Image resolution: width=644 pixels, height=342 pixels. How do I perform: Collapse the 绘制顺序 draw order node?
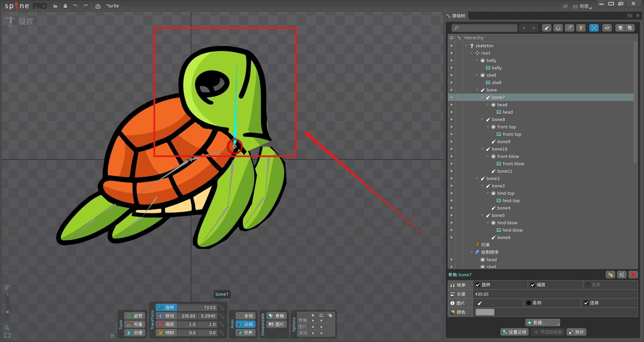pos(472,252)
